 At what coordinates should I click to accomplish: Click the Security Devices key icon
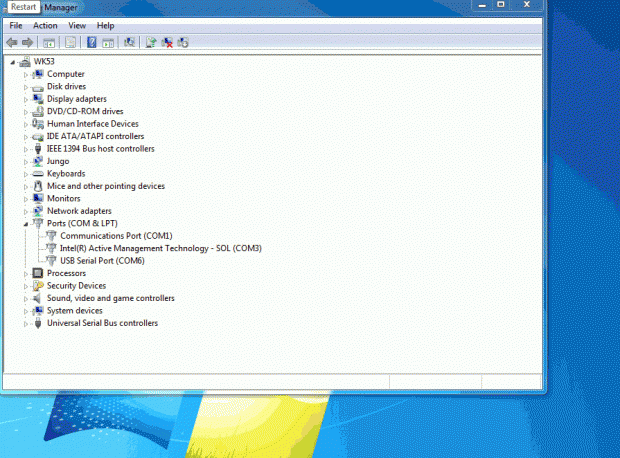38,286
